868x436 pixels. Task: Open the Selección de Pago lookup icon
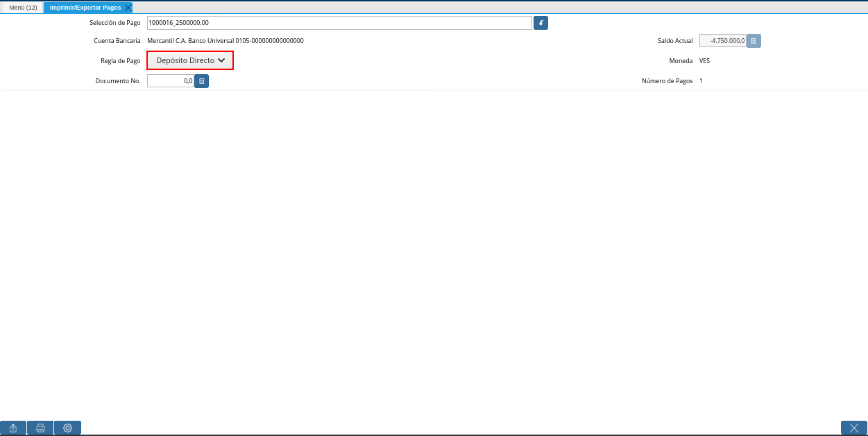[x=541, y=23]
